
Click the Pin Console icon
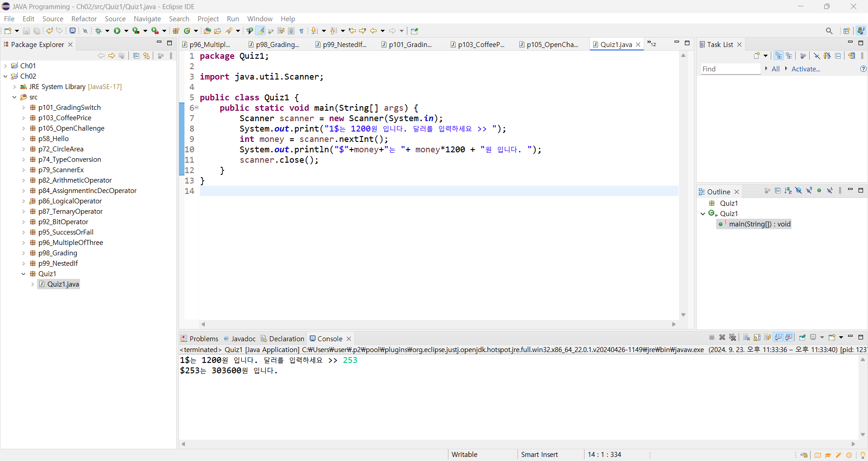[802, 337]
